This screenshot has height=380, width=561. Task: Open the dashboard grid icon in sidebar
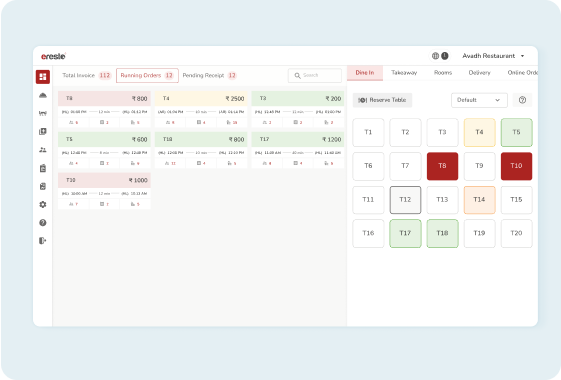(x=43, y=77)
